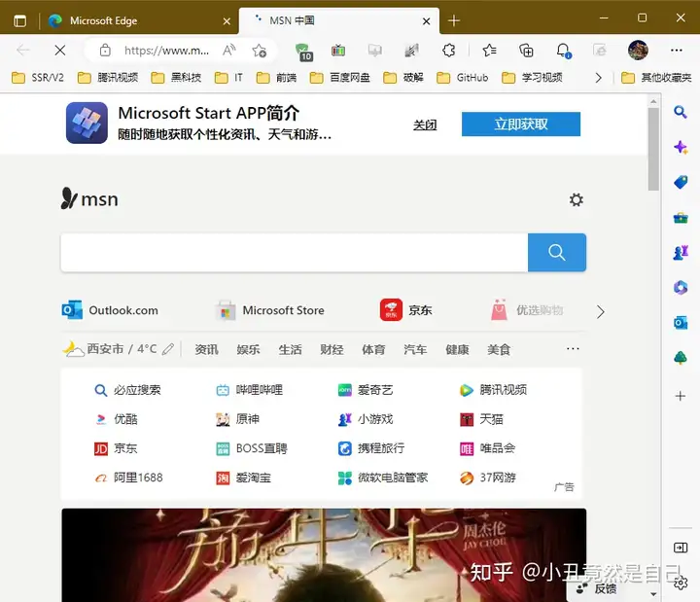Focus the MSN search input box

295,252
